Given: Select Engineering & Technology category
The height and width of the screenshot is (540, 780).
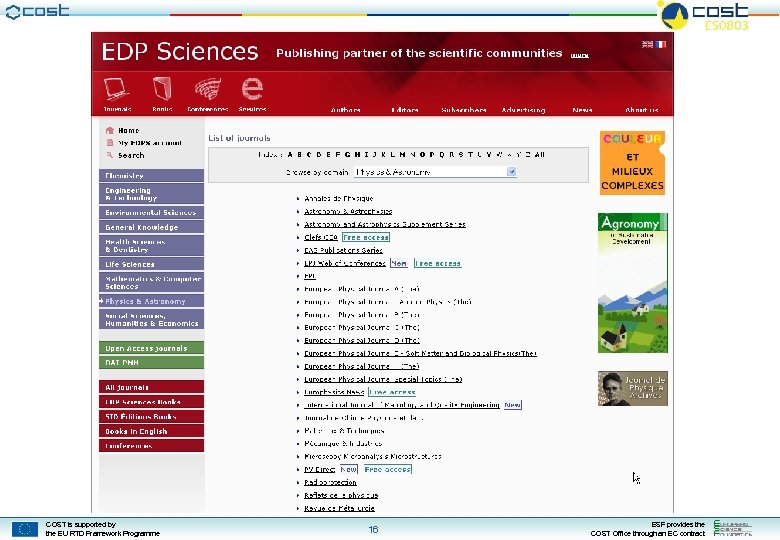Looking at the screenshot, I should pos(151,194).
